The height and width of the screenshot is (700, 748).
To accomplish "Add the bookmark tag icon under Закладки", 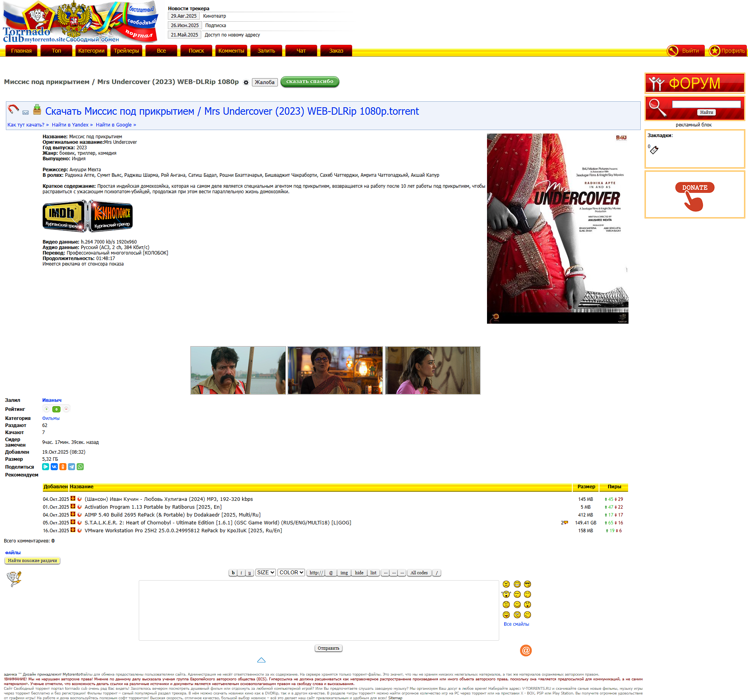I will point(654,150).
